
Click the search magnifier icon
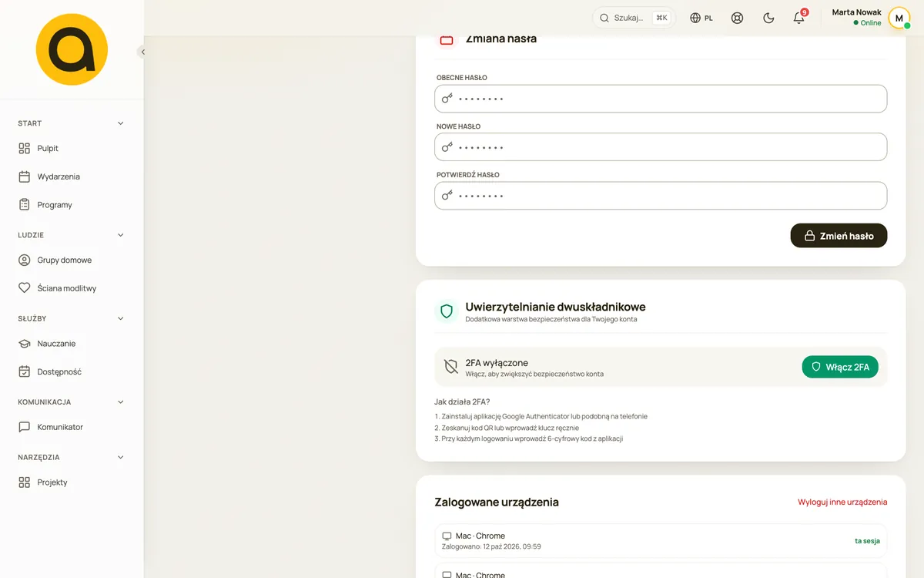click(x=604, y=18)
